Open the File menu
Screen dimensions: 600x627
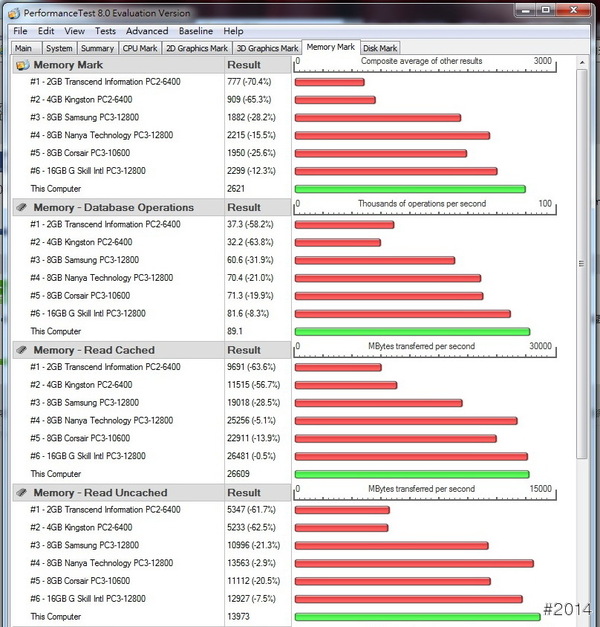click(x=20, y=31)
